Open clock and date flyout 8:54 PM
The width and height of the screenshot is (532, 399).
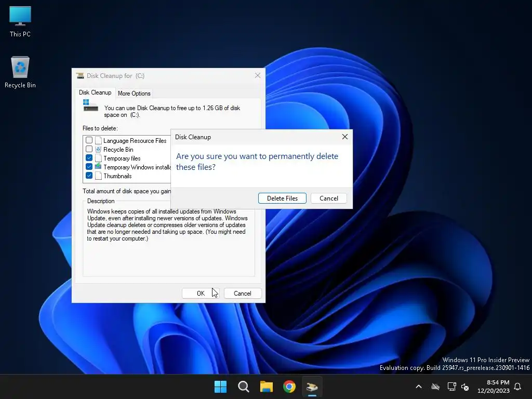click(494, 387)
